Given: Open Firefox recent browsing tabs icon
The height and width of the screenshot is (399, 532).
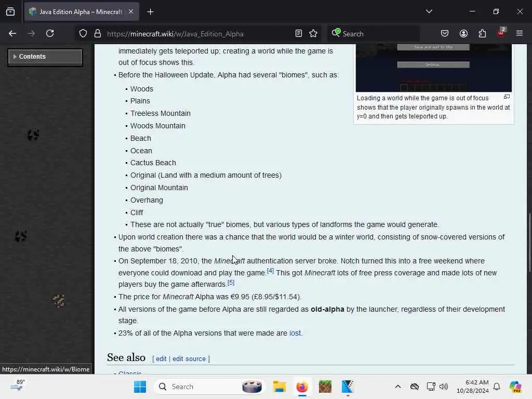Looking at the screenshot, I should (x=10, y=11).
